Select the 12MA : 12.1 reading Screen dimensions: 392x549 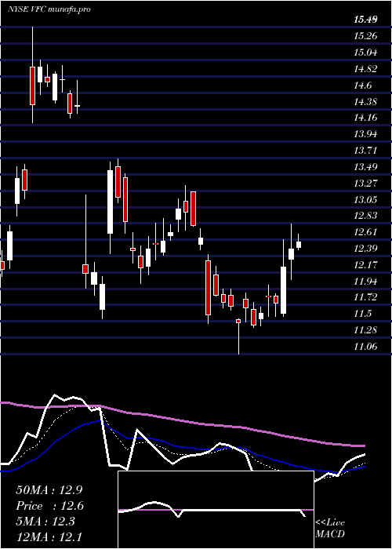(49, 537)
